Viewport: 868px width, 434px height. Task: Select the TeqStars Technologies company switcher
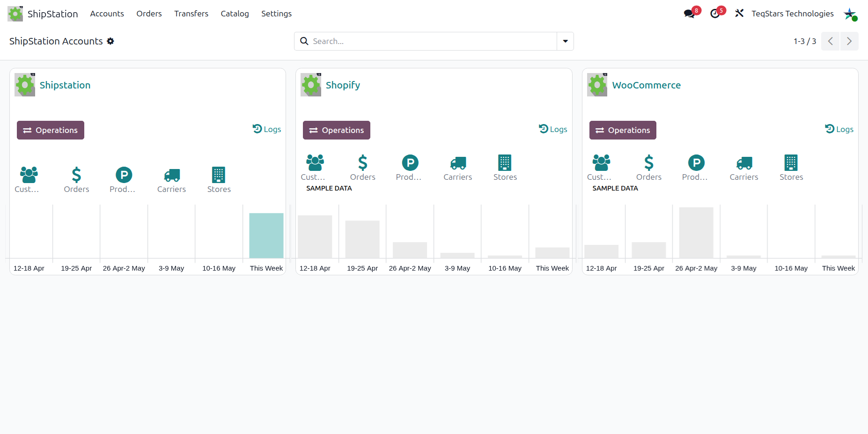coord(792,14)
